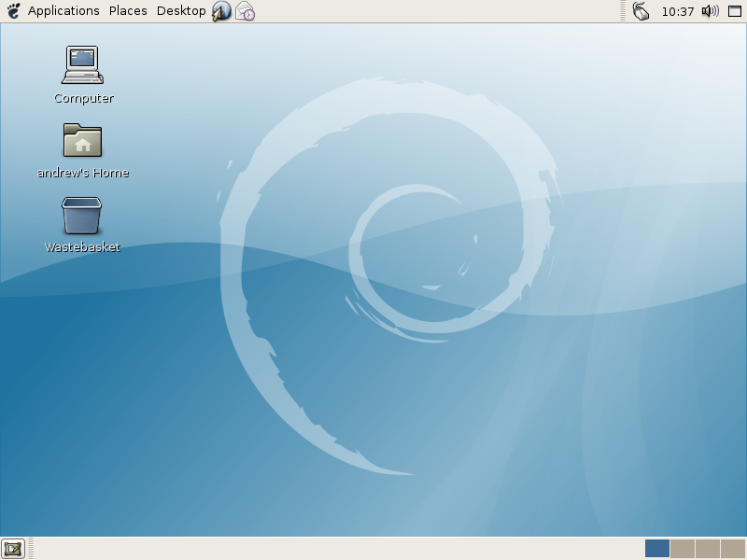Viewport: 747px width, 560px height.
Task: Click the 10:37 clock to show calendar
Action: (x=677, y=11)
